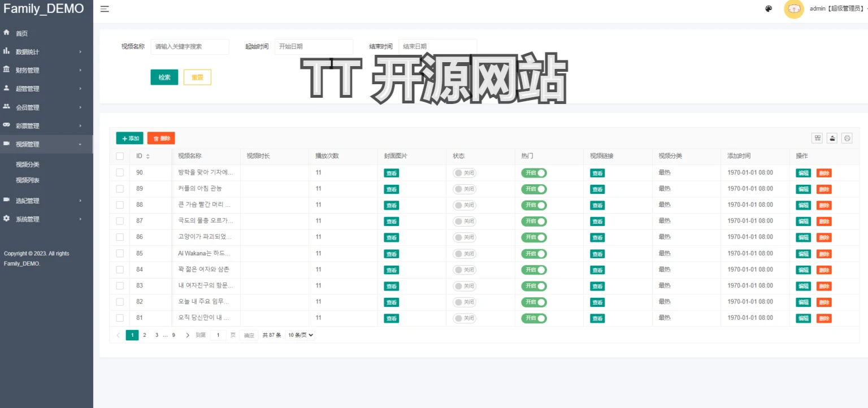868x408 pixels.
Task: View the 封面图片 for row ID 89
Action: [x=392, y=189]
